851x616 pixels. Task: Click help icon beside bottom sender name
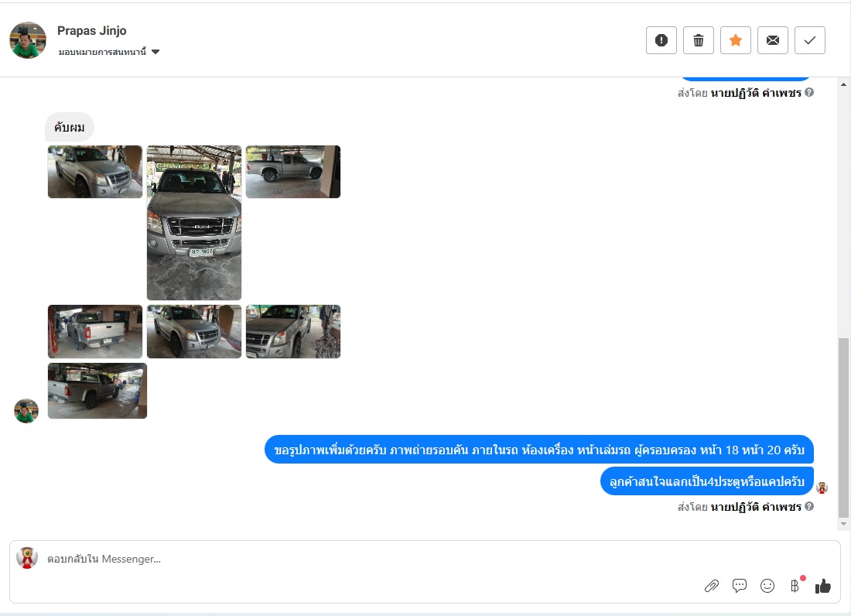(x=809, y=506)
